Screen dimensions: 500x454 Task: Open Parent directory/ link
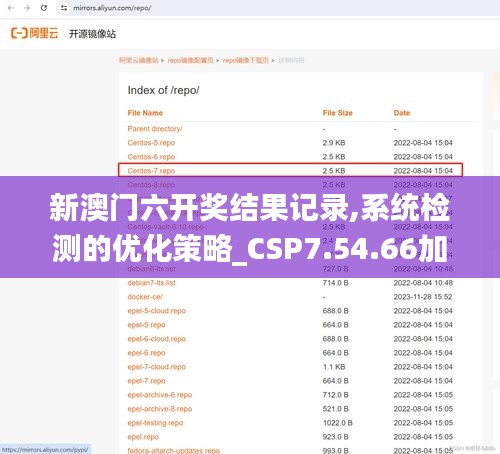tap(155, 129)
